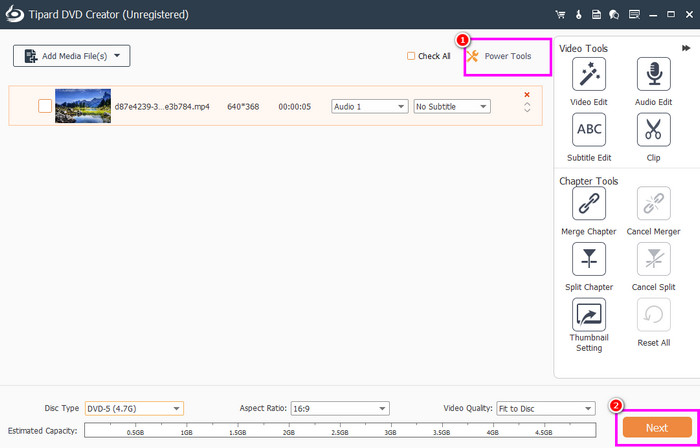Open the Add Media File(s) dropdown arrow
Viewport: 700px width, 448px height.
pyautogui.click(x=117, y=56)
